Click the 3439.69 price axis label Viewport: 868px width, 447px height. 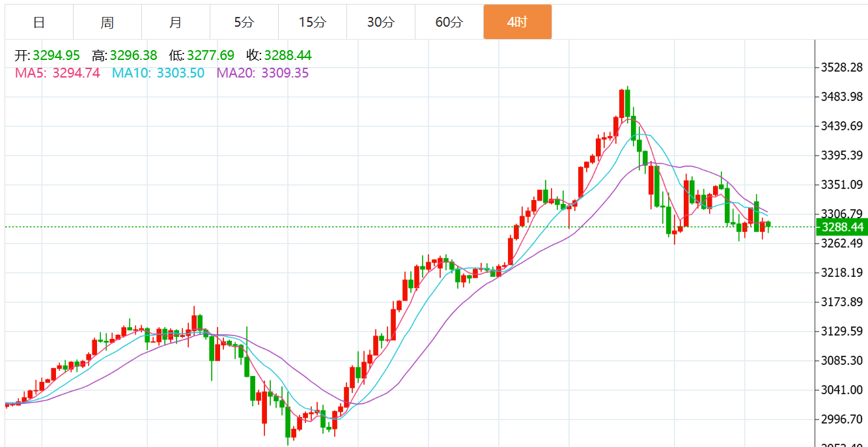pyautogui.click(x=842, y=126)
